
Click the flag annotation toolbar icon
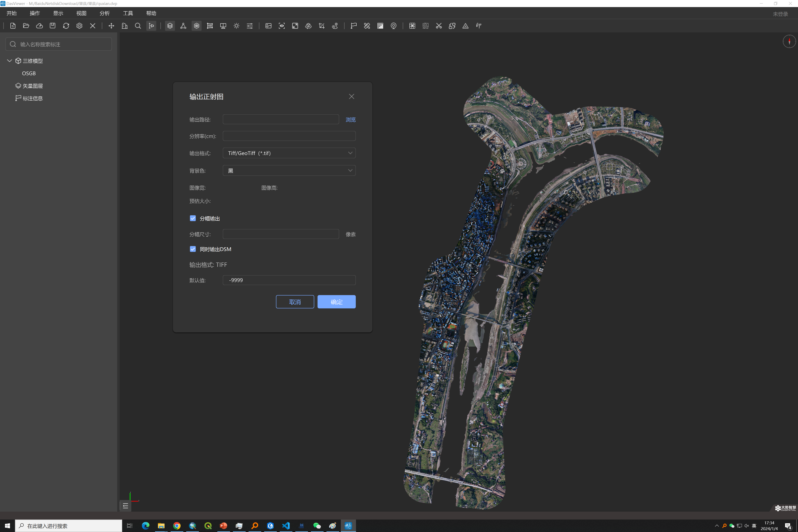click(x=353, y=26)
